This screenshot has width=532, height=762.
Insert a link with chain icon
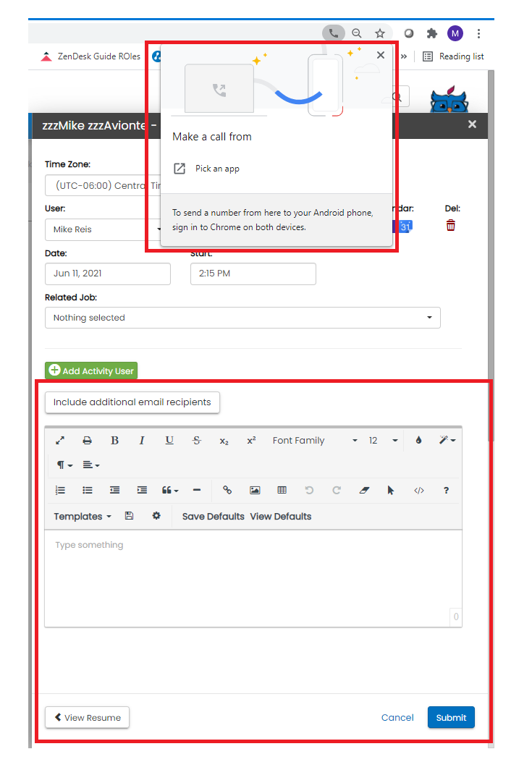click(x=227, y=490)
